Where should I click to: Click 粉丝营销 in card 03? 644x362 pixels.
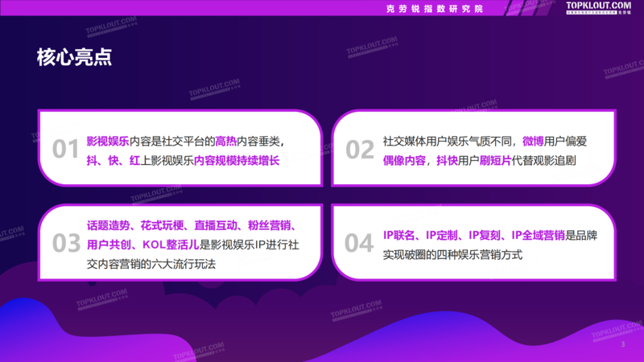(269, 225)
